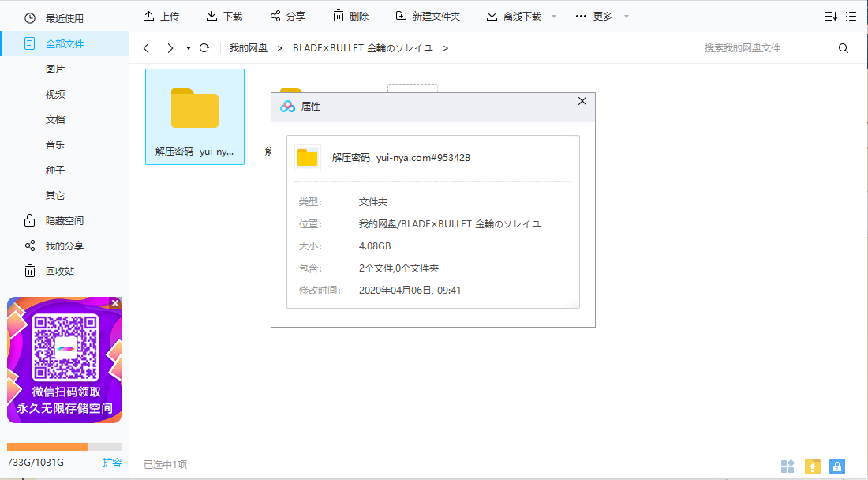Click the Upload (上传) toolbar button

point(160,16)
